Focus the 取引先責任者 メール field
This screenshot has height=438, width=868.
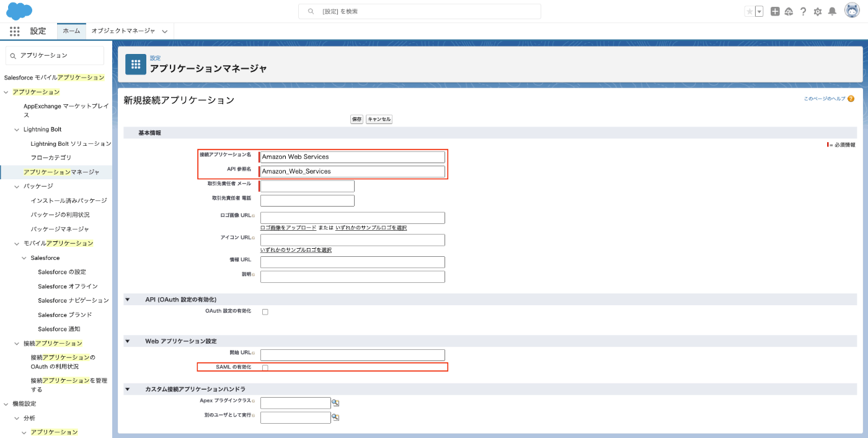click(x=308, y=186)
